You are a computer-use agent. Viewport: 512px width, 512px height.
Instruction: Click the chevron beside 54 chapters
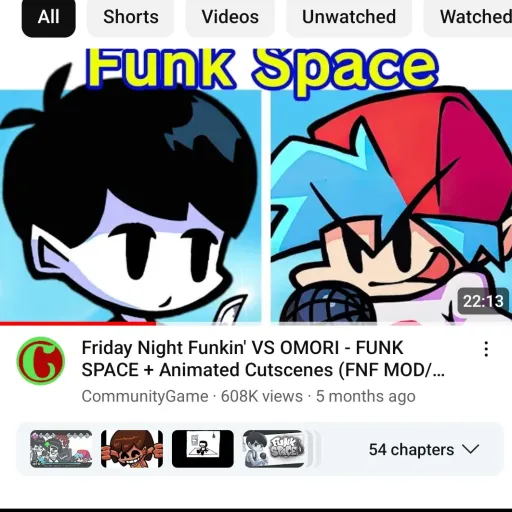pyautogui.click(x=471, y=449)
